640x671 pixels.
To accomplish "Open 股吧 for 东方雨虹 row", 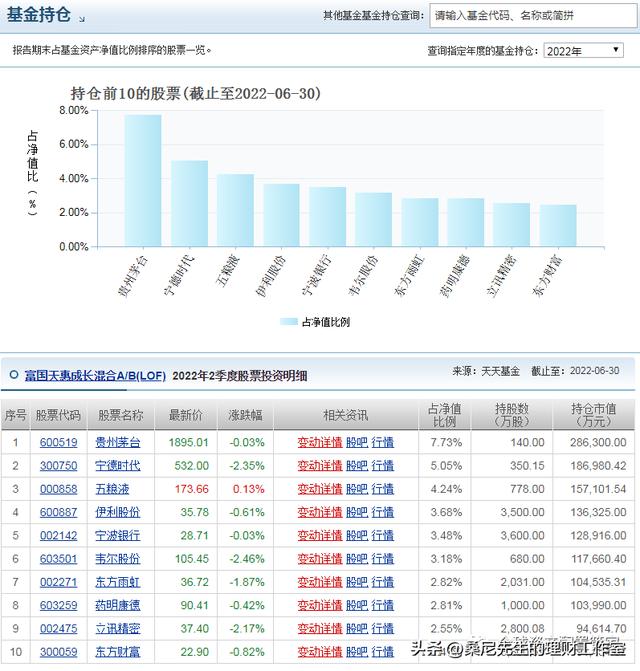I will pyautogui.click(x=357, y=582).
